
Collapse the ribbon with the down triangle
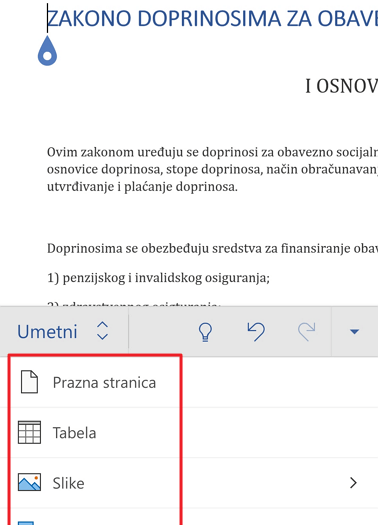(354, 332)
